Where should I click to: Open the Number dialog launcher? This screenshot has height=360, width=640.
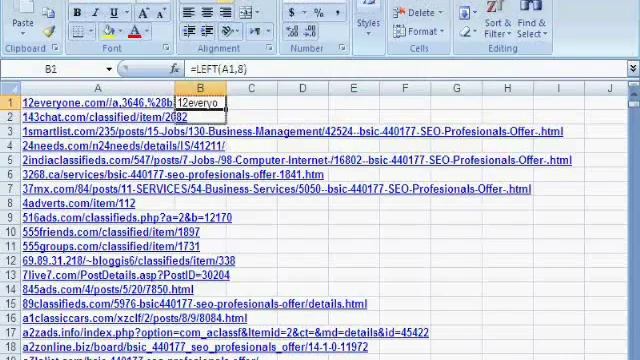point(342,48)
